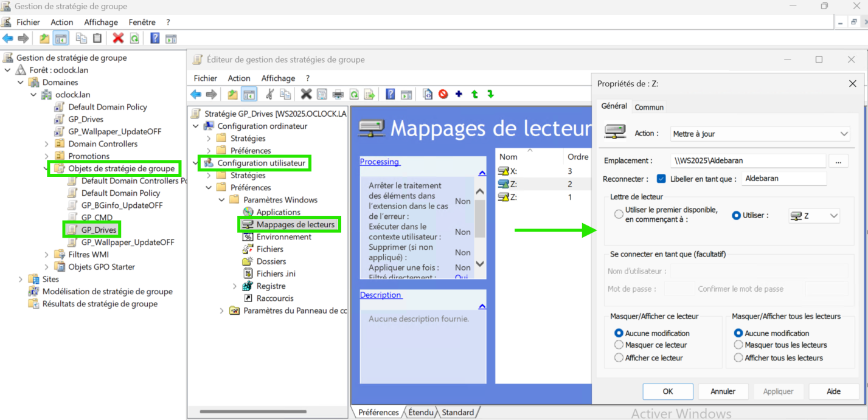Click the red disable-item circle icon
This screenshot has height=420, width=868.
443,94
